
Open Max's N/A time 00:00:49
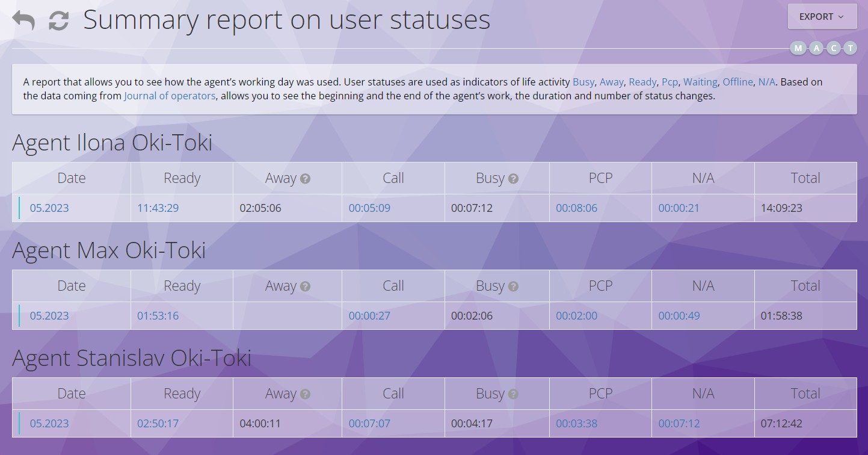click(679, 316)
